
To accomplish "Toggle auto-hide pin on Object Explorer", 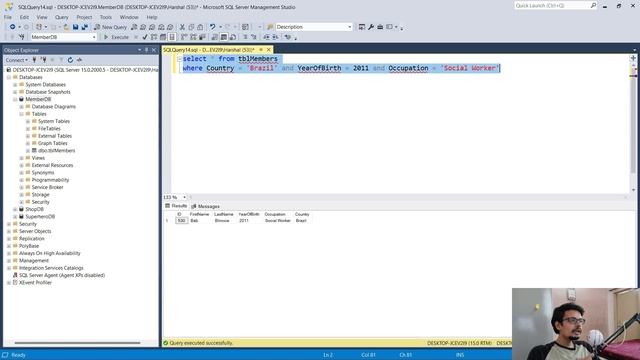I will click(147, 50).
